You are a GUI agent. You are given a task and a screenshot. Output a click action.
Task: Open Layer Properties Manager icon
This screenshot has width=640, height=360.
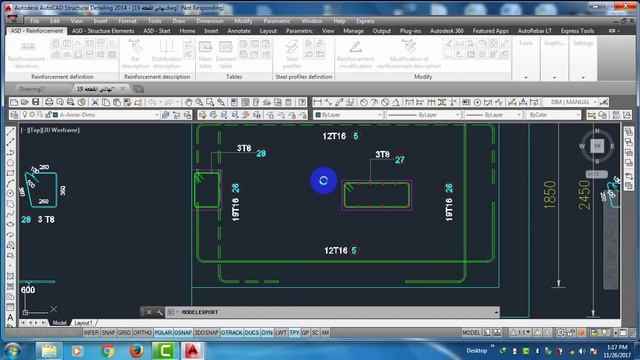pos(14,115)
